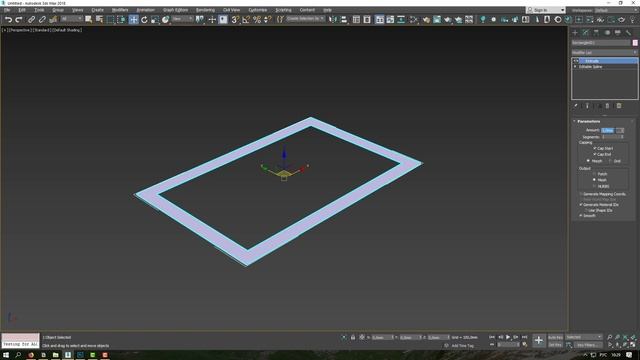Image resolution: width=640 pixels, height=360 pixels.
Task: Click the Amount value field
Action: pyautogui.click(x=607, y=130)
